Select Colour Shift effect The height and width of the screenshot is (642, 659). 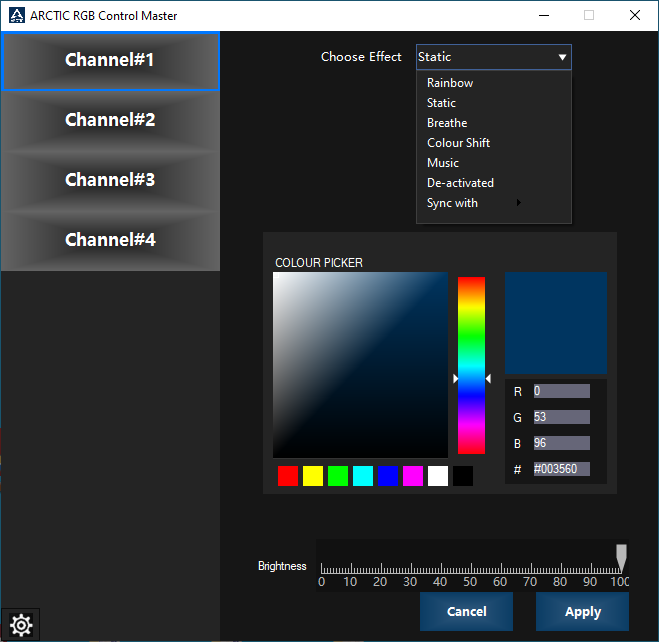tap(493, 143)
